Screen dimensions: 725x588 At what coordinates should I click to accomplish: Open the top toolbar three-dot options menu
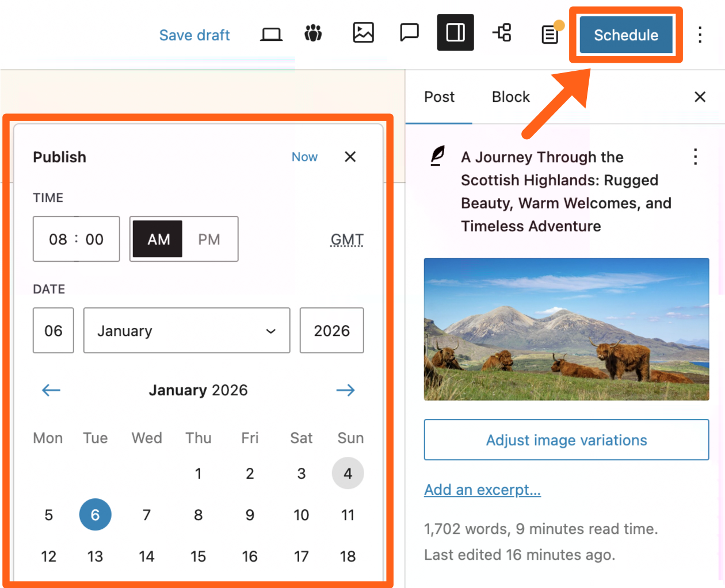pos(700,35)
